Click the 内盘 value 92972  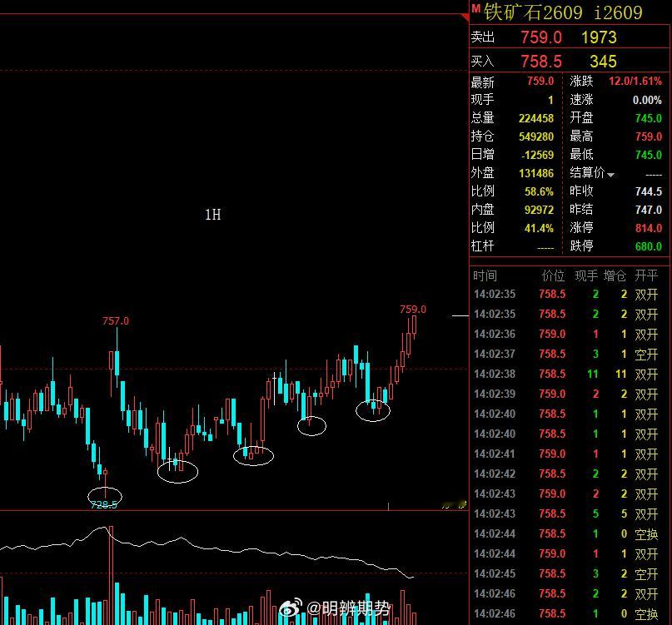[539, 210]
